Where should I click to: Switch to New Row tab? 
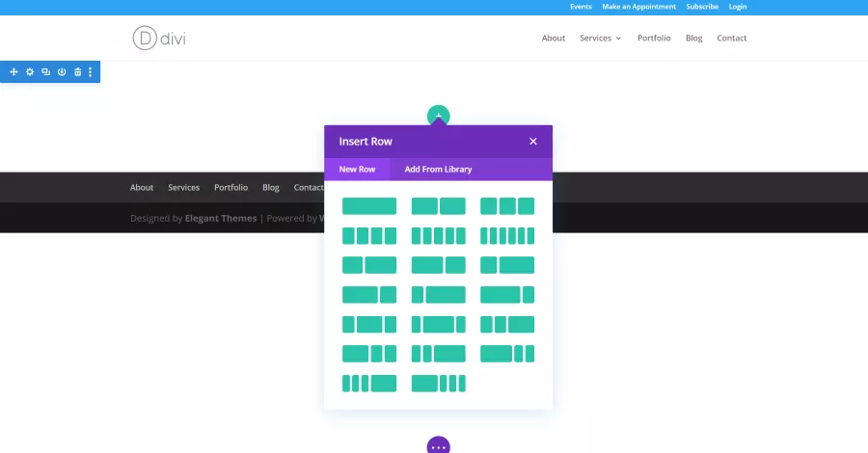pyautogui.click(x=357, y=170)
